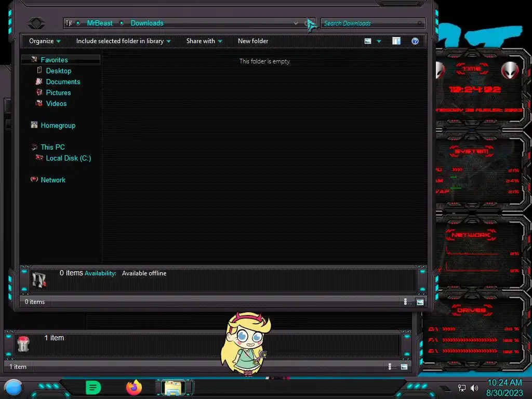
Task: Click the Network icon in sidebar
Action: 34,179
